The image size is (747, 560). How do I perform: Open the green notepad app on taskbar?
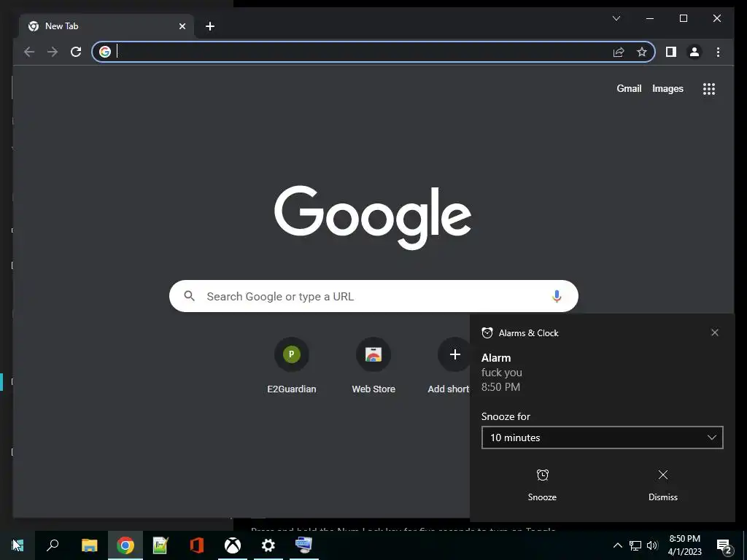point(160,545)
